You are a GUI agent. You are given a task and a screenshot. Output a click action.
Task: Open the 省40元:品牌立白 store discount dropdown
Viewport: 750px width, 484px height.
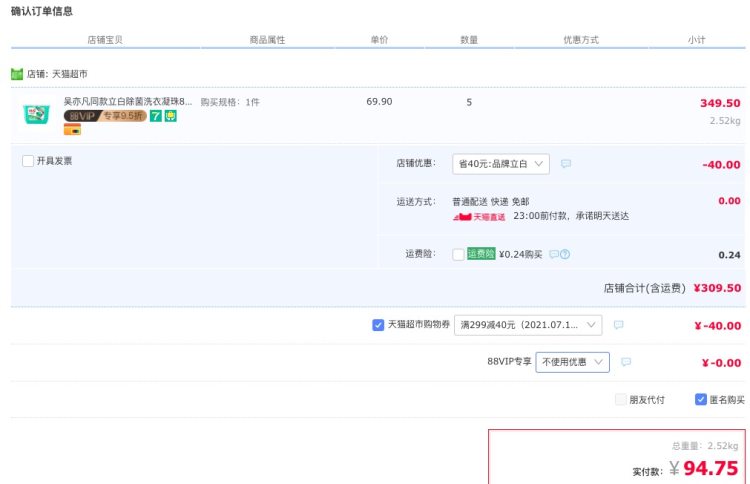pyautogui.click(x=501, y=164)
